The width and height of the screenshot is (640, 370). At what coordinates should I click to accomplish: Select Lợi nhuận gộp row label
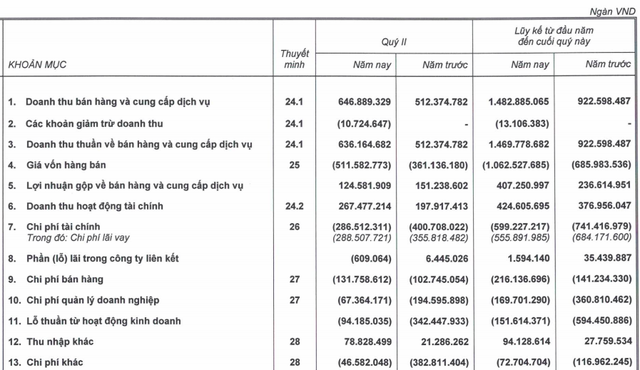tap(135, 186)
